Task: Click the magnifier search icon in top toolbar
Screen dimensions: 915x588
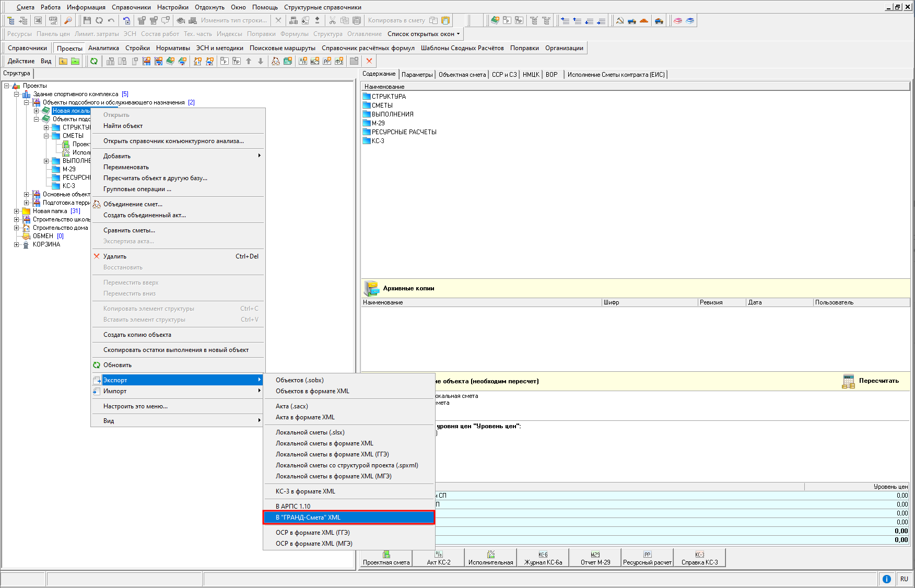Action: pyautogui.click(x=68, y=20)
